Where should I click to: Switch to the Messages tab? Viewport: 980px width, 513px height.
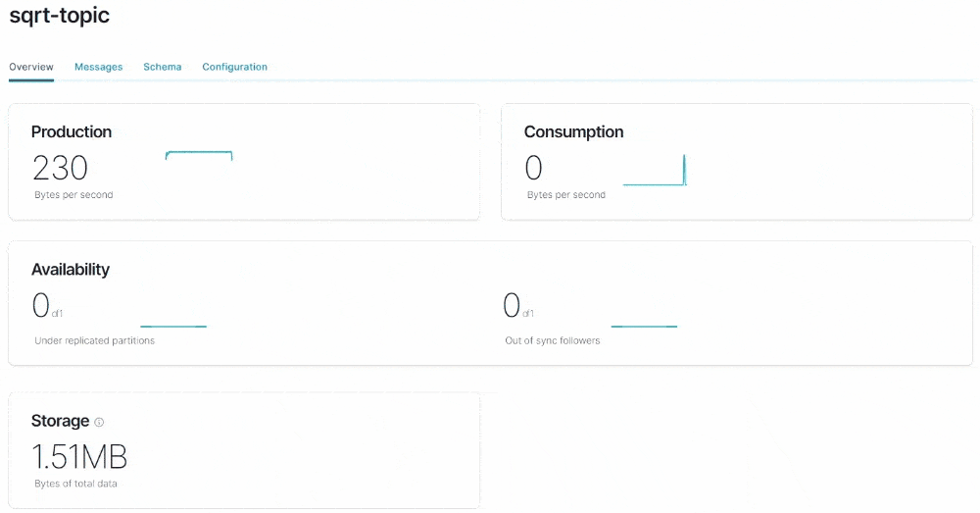pos(98,67)
